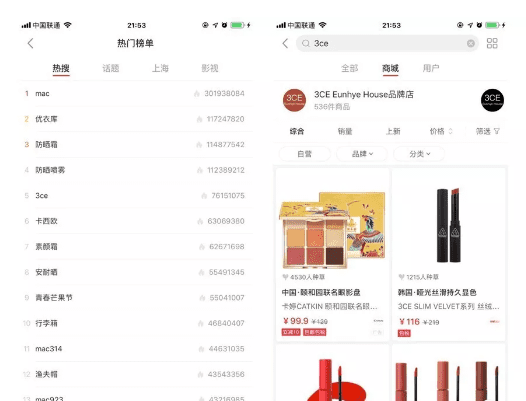Go back from the 3ce search page

coord(285,43)
